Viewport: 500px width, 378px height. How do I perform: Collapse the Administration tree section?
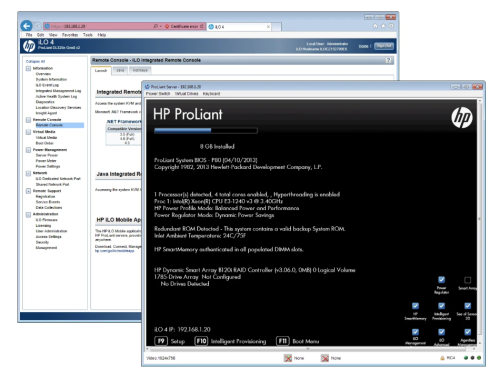click(28, 214)
